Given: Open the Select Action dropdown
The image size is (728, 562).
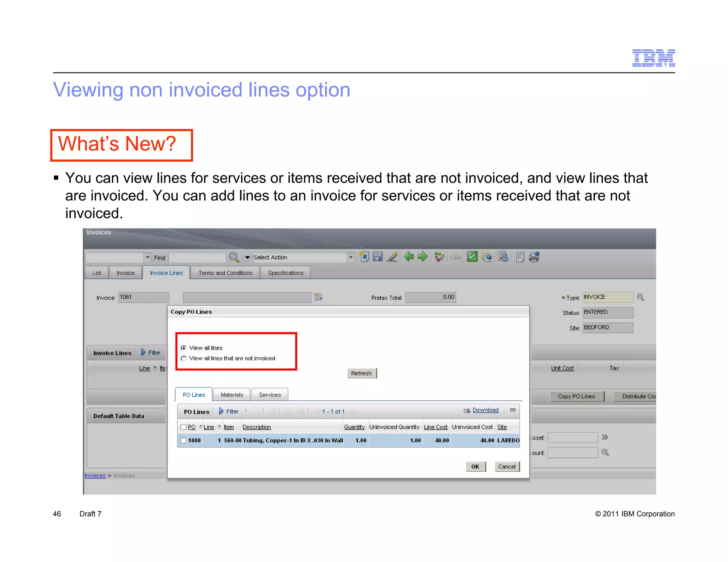Looking at the screenshot, I should pos(350,257).
